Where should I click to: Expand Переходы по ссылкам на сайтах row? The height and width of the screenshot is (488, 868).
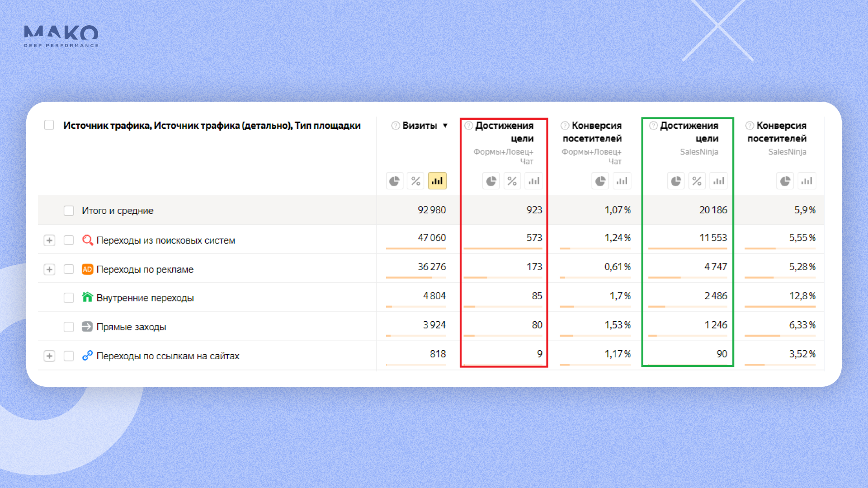[x=49, y=356]
